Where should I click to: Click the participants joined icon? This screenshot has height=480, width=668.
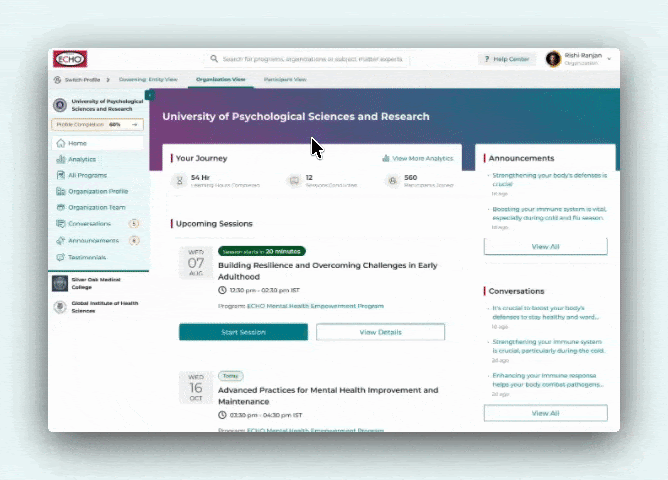(x=393, y=181)
